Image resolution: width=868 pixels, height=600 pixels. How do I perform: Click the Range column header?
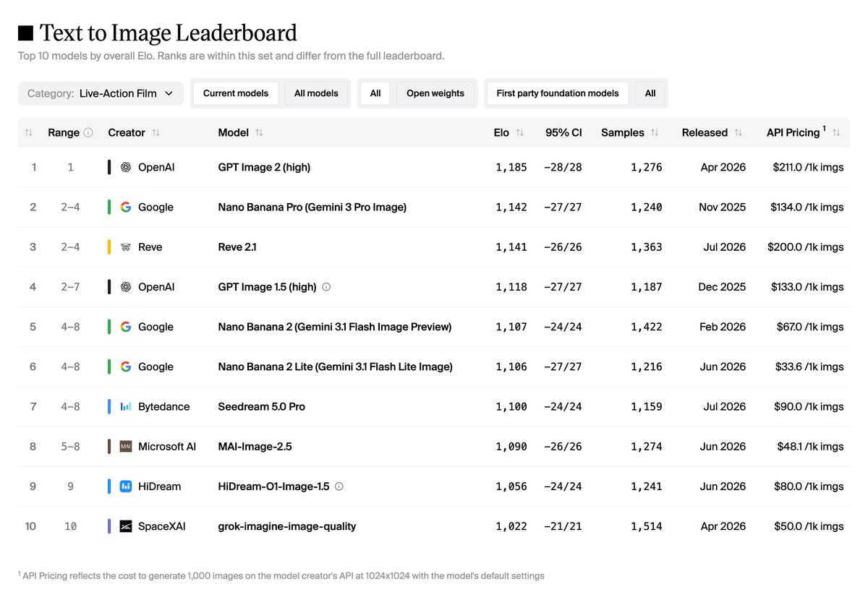(x=64, y=133)
